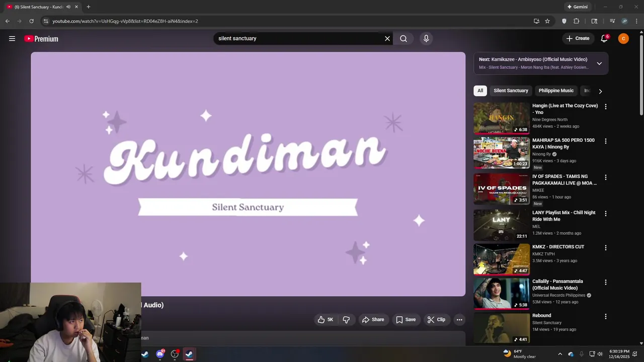Open the Gemini button

pyautogui.click(x=577, y=7)
